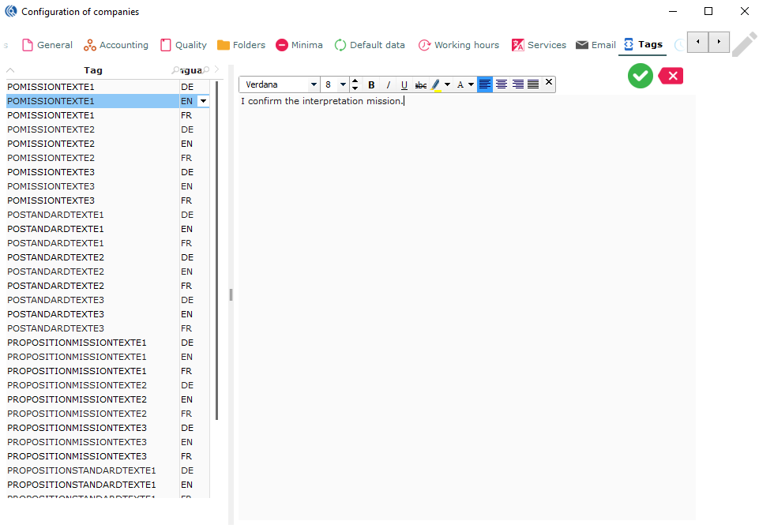Expand the font color dropdown arrow

(472, 84)
